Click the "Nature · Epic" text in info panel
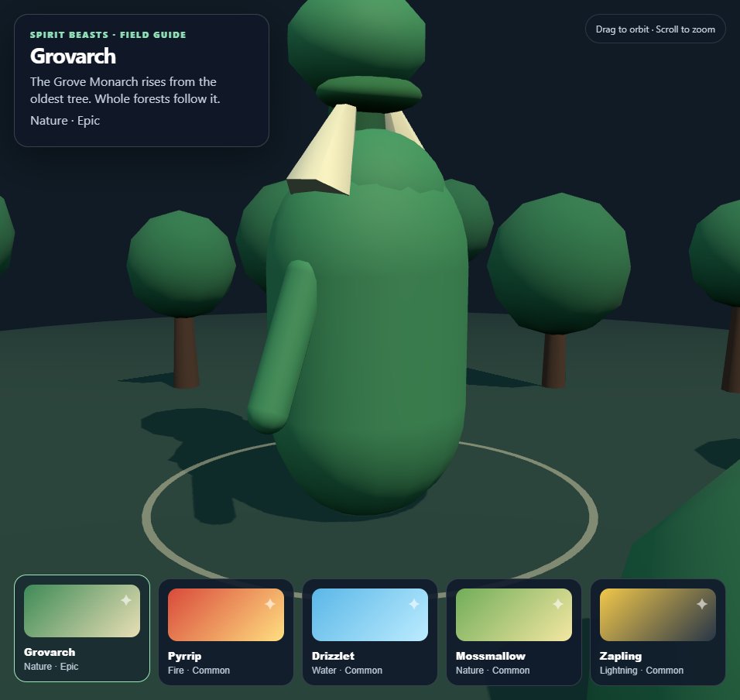Viewport: 740px width, 700px height. (65, 120)
